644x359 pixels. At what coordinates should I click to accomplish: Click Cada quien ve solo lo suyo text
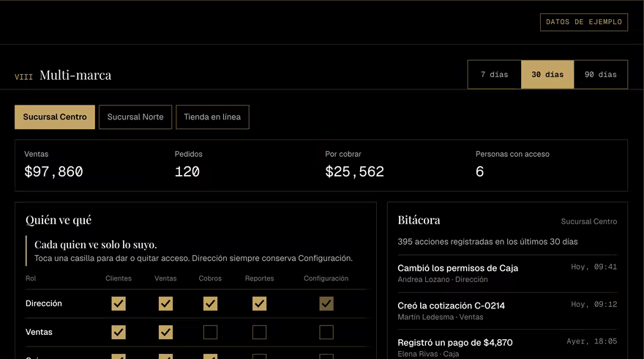[96, 245]
